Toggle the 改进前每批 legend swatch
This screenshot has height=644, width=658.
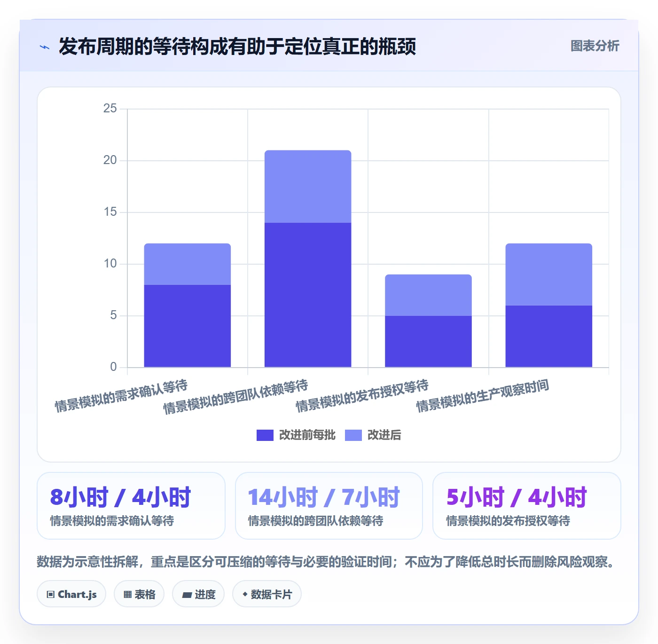click(265, 435)
